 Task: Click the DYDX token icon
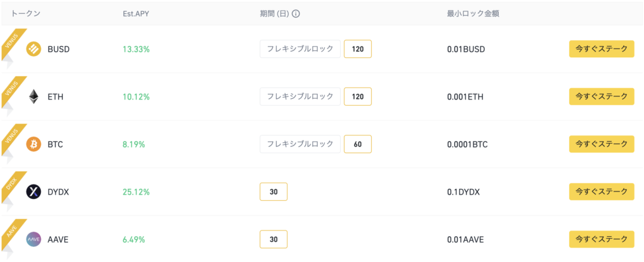(34, 191)
